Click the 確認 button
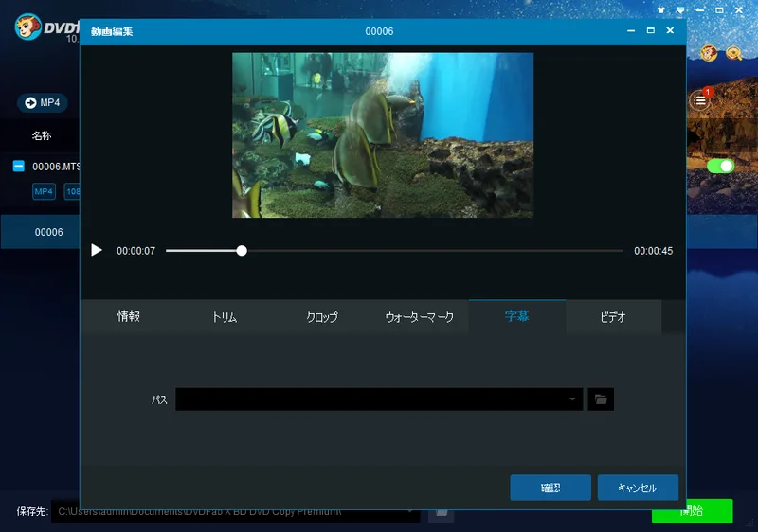The width and height of the screenshot is (758, 532). (x=550, y=488)
